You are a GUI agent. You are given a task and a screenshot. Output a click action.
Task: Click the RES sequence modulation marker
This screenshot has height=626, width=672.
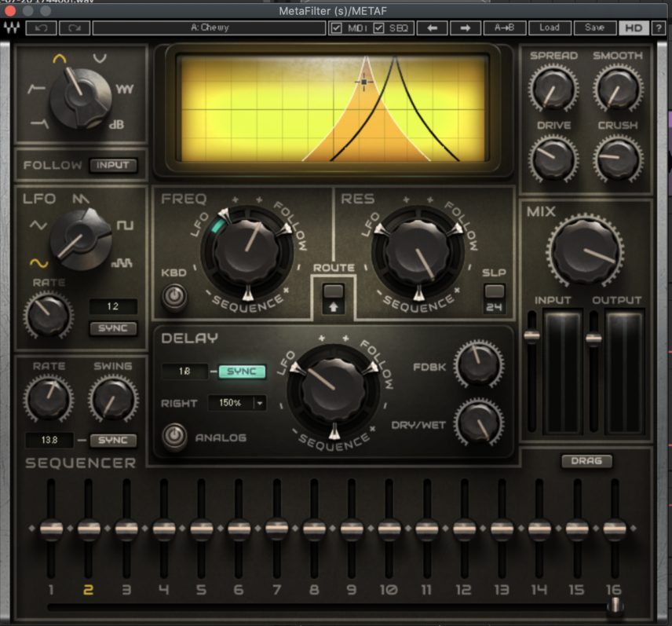pos(418,294)
